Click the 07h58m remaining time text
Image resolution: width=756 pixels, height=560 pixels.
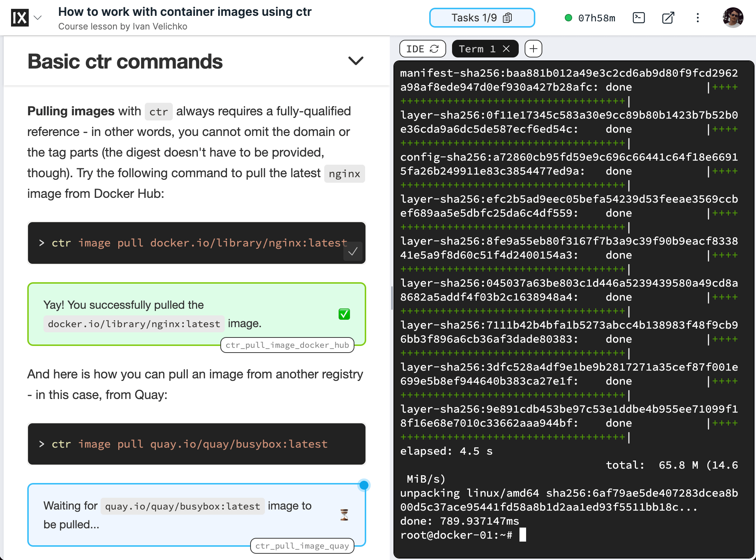click(597, 18)
